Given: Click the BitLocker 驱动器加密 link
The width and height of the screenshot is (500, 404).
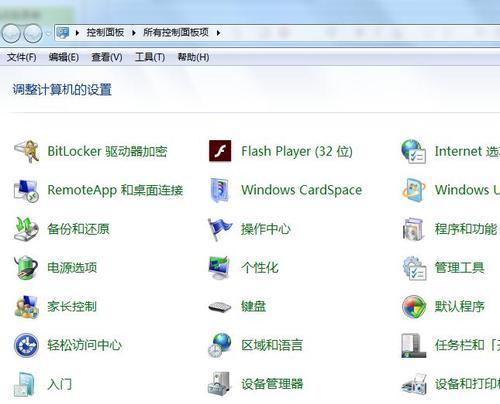Looking at the screenshot, I should 107,151.
